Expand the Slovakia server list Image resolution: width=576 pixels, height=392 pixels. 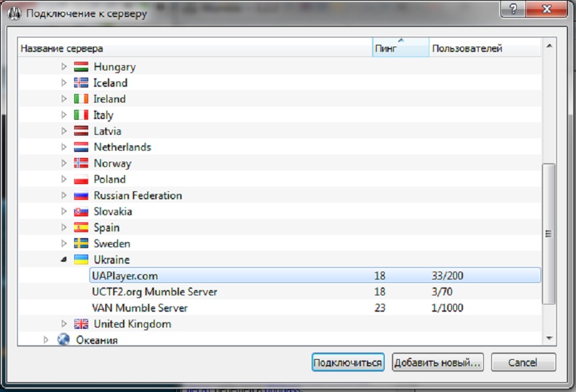coord(64,212)
